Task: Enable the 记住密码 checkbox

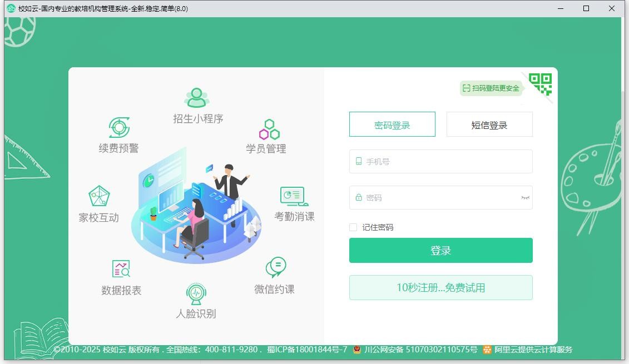Action: (x=353, y=227)
